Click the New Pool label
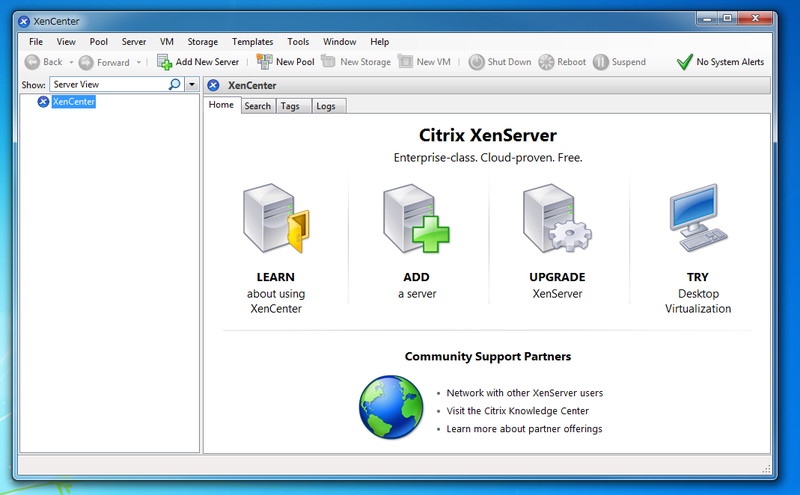Viewport: 800px width, 495px height. (295, 62)
